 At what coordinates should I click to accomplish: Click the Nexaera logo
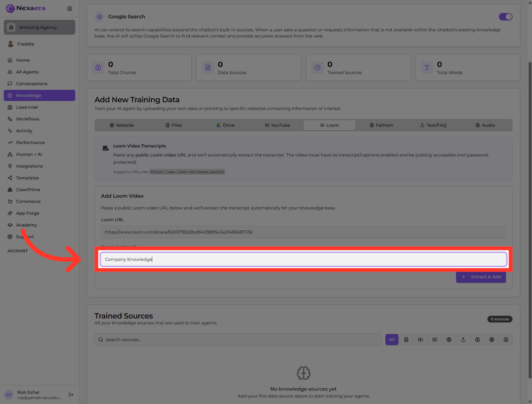pyautogui.click(x=26, y=8)
